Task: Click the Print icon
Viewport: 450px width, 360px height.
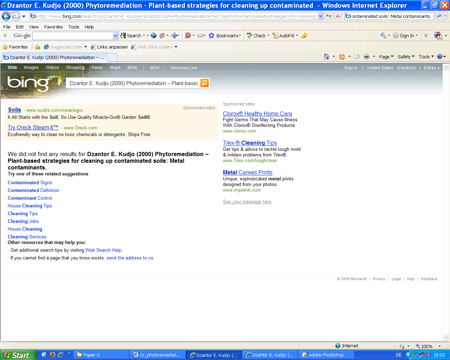Action: coord(367,57)
